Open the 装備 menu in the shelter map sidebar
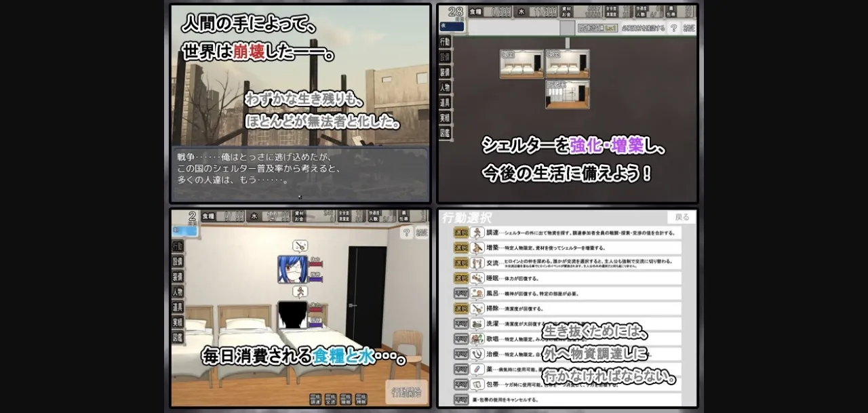The image size is (868, 413). (445, 72)
